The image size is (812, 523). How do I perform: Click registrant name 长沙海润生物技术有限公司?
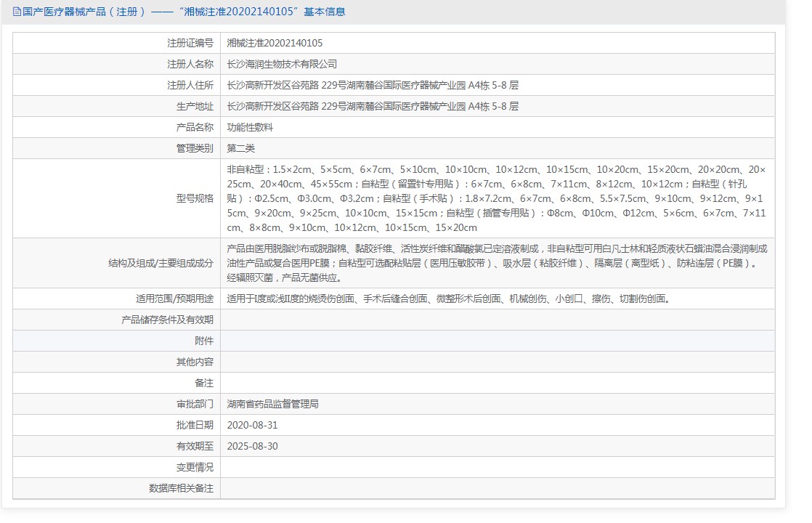282,64
